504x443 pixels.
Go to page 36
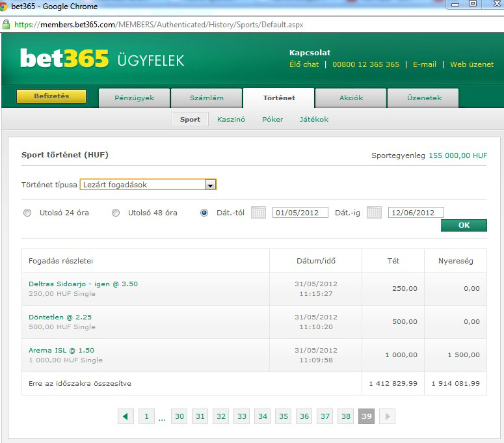pyautogui.click(x=304, y=416)
